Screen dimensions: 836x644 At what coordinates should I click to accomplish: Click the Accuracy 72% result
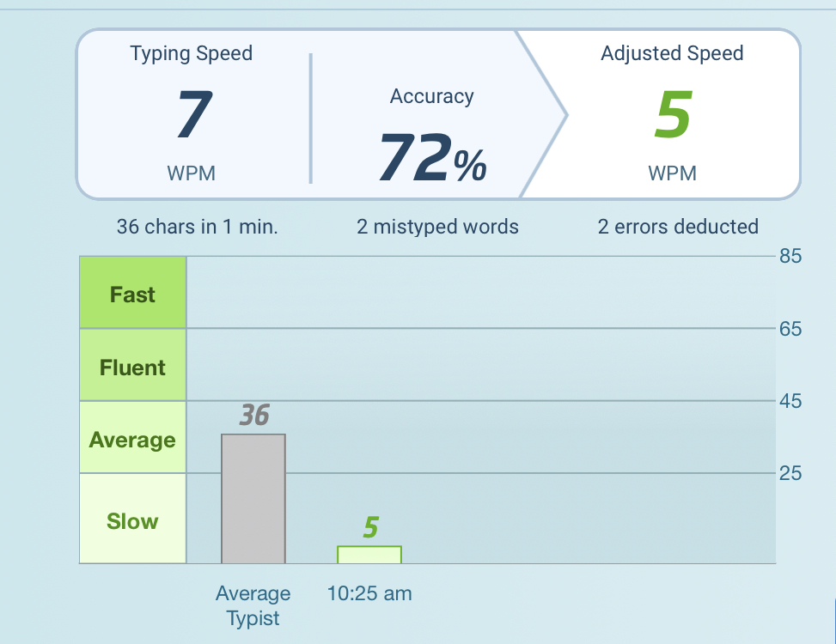[432, 159]
